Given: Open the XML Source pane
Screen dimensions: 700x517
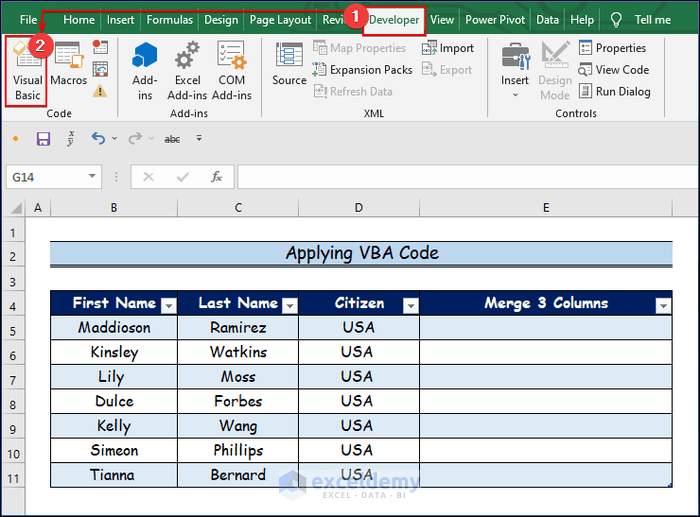Looking at the screenshot, I should (x=289, y=64).
